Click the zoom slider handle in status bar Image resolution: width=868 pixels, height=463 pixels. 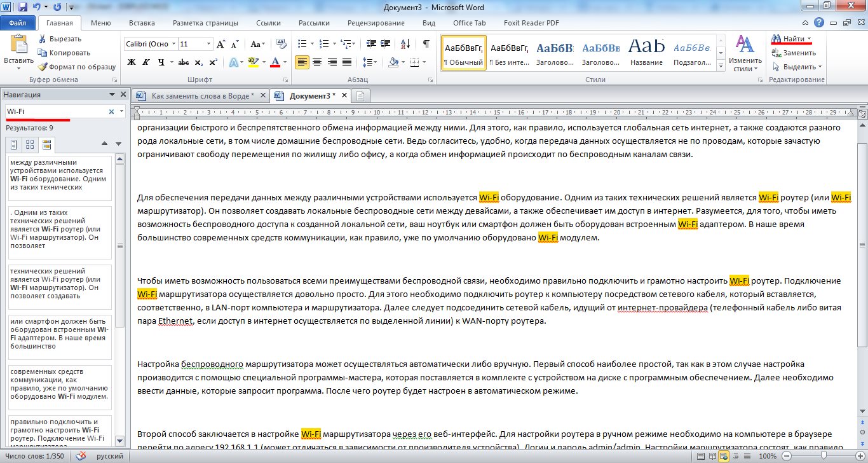click(x=822, y=457)
